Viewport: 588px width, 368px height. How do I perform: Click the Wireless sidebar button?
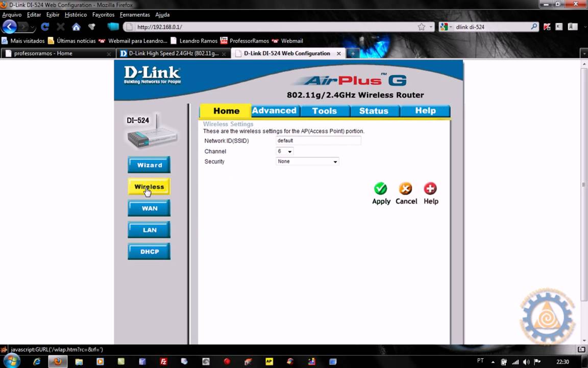[149, 187]
